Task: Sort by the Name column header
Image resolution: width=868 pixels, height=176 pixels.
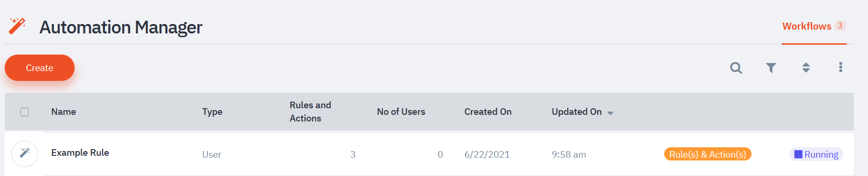Action: pyautogui.click(x=64, y=112)
